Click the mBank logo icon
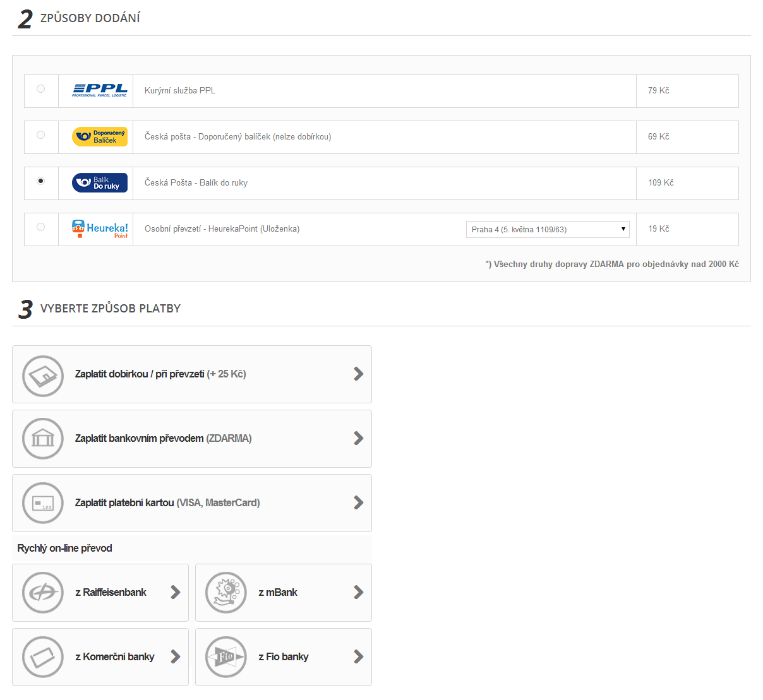This screenshot has width=763, height=700. tap(226, 593)
